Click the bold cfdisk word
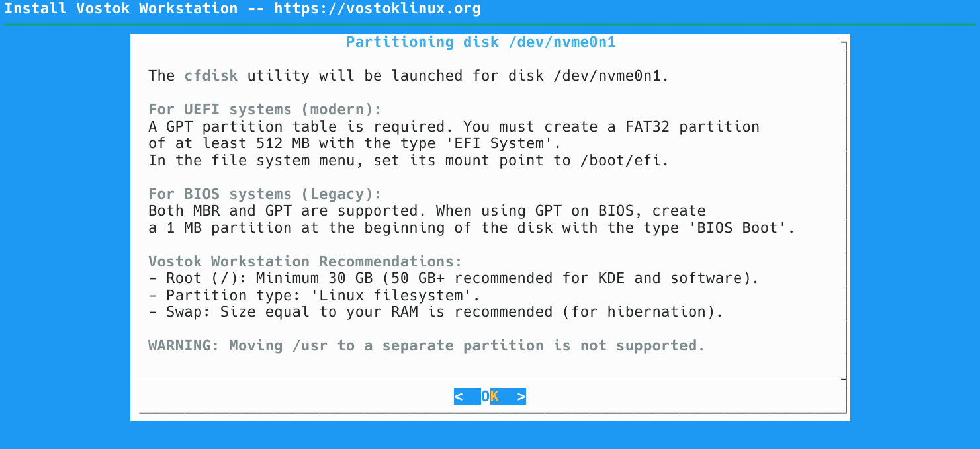 pyautogui.click(x=210, y=76)
